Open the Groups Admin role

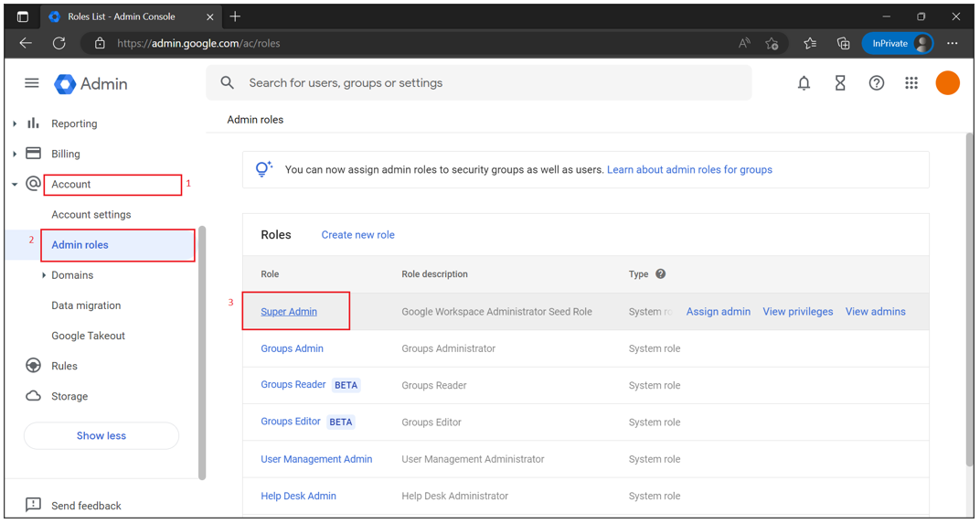coord(292,348)
